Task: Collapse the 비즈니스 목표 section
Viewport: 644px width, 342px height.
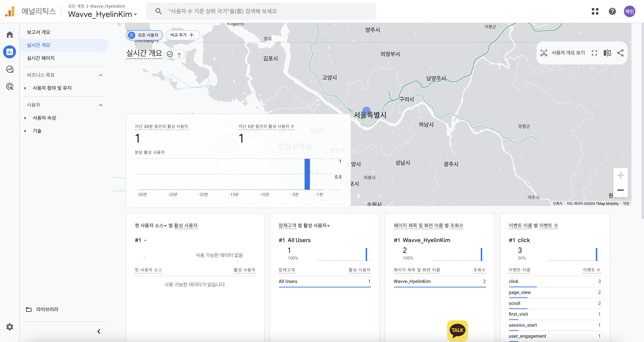Action: tap(101, 75)
